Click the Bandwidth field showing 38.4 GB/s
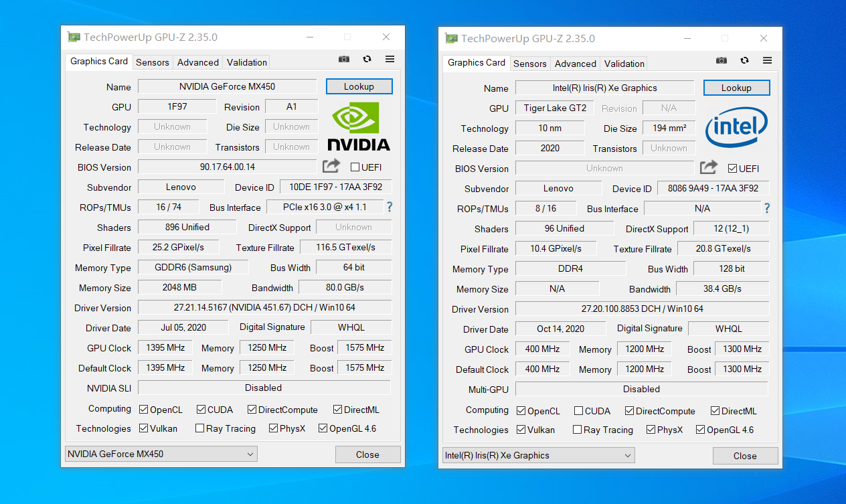846x504 pixels. (722, 288)
